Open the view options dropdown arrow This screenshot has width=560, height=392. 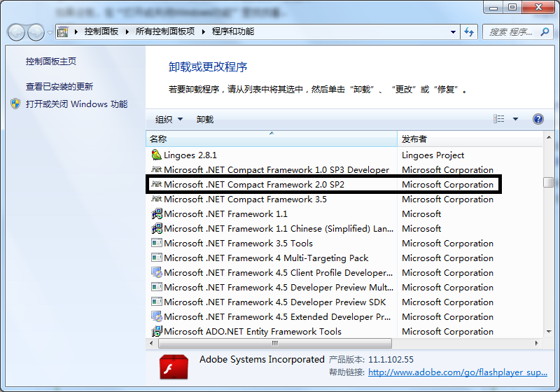tap(515, 119)
